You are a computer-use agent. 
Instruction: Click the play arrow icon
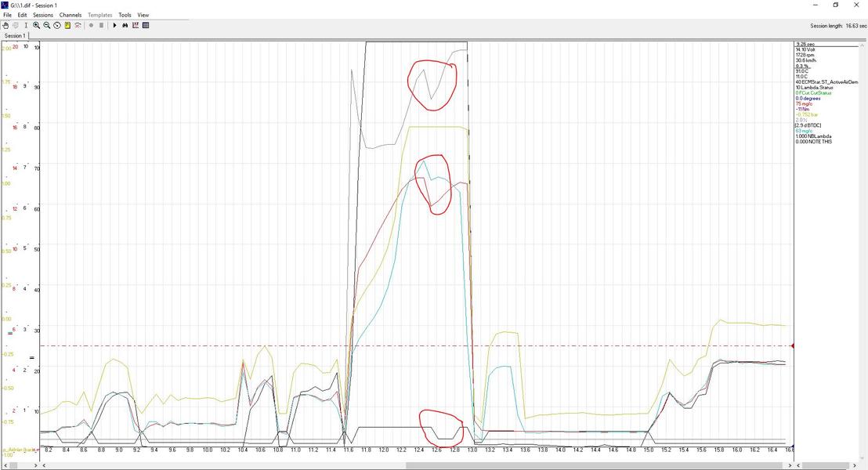point(114,26)
